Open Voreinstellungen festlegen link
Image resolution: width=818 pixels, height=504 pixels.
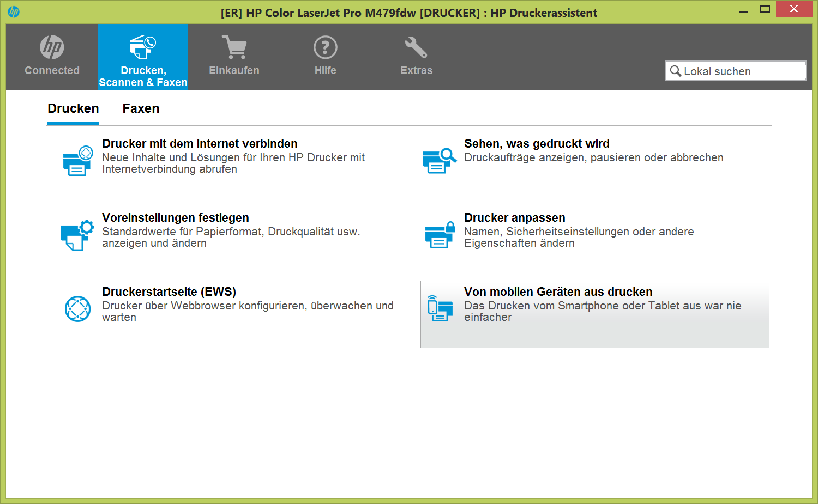(175, 218)
